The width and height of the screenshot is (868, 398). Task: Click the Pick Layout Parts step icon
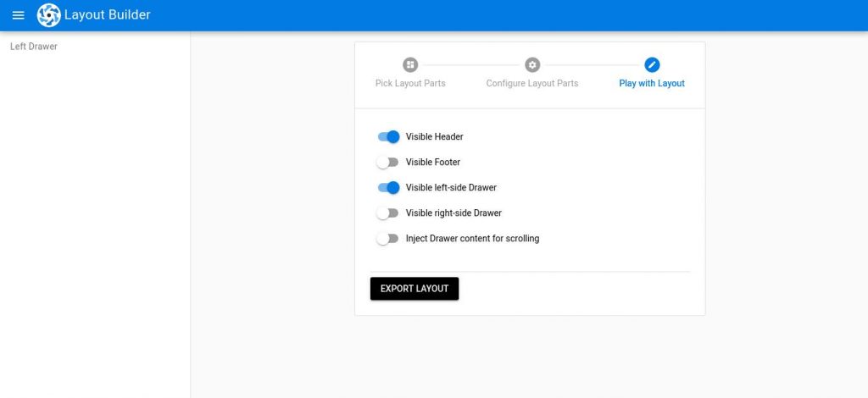point(410,65)
